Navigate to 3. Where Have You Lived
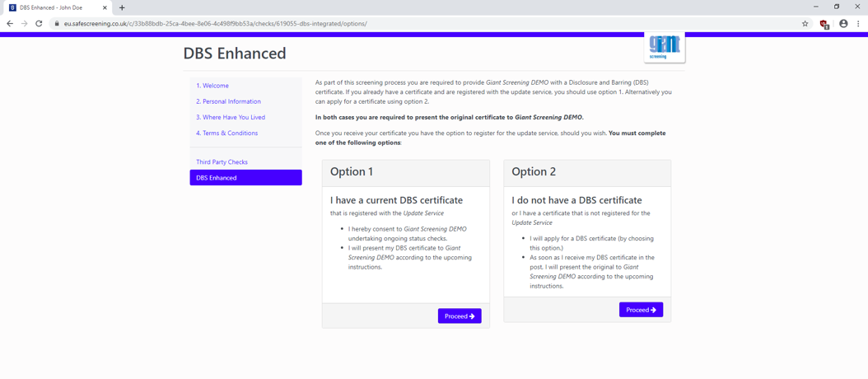The width and height of the screenshot is (868, 379). [231, 117]
